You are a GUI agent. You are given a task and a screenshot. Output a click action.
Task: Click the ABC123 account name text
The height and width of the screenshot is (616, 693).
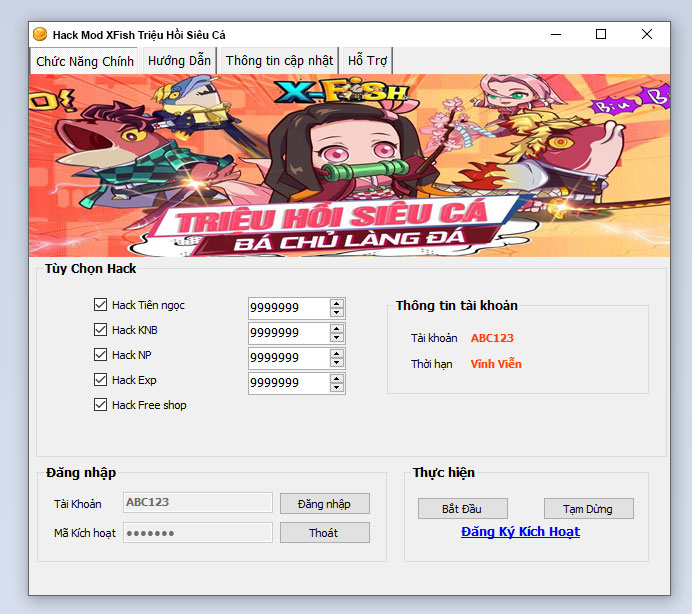click(x=492, y=338)
